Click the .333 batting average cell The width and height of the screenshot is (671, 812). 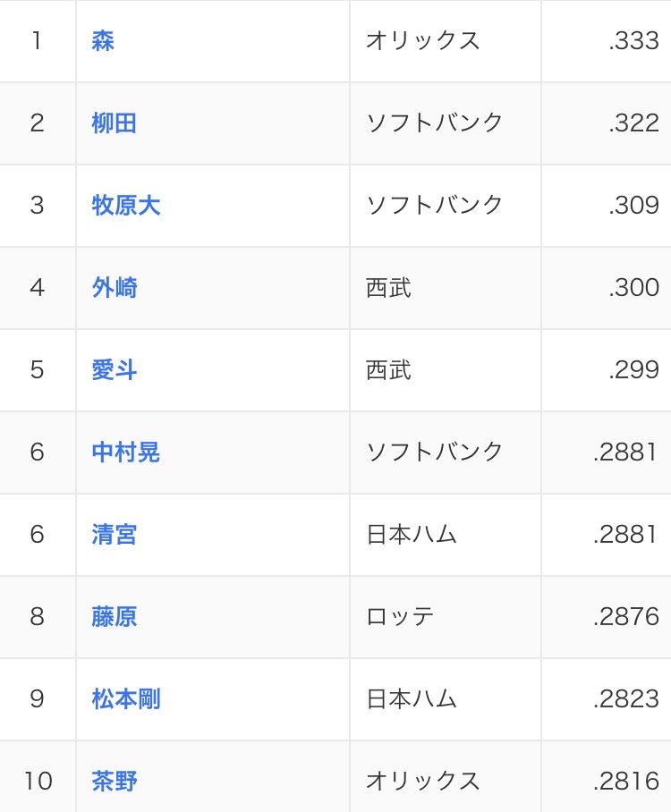[x=607, y=41]
